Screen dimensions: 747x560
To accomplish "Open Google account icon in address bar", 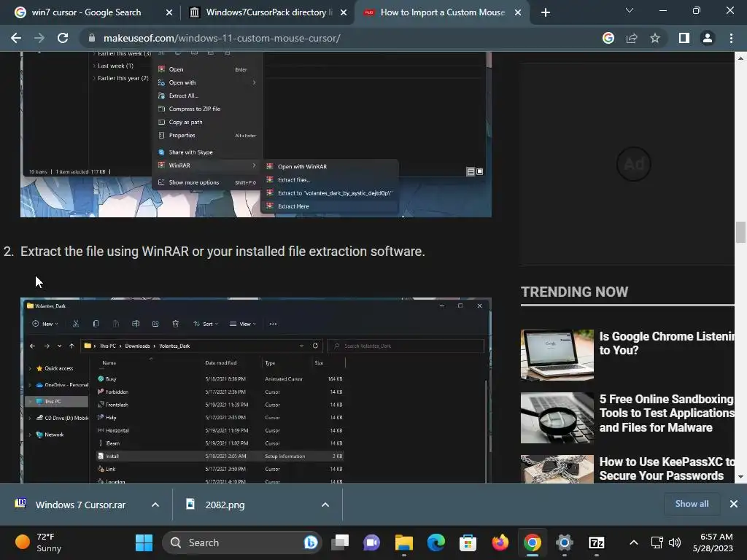I will point(608,38).
